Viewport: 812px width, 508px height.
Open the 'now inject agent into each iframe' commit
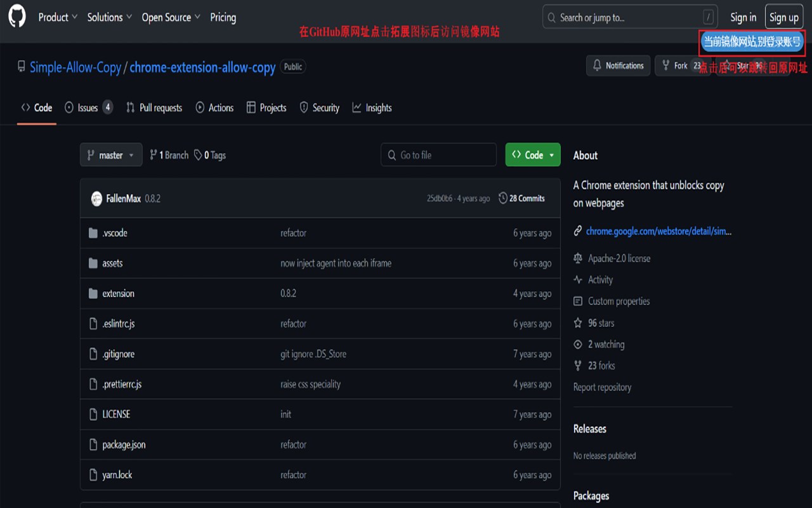(x=336, y=263)
